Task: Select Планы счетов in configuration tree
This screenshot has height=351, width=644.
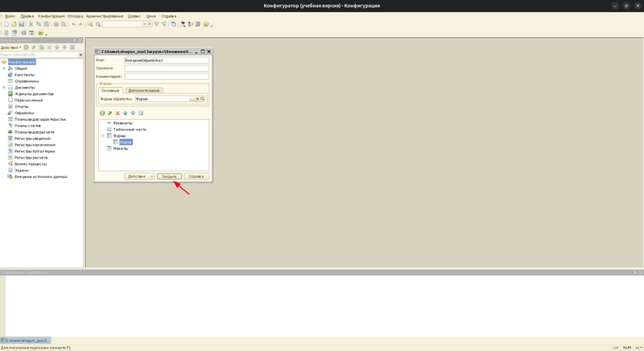Action: [27, 126]
